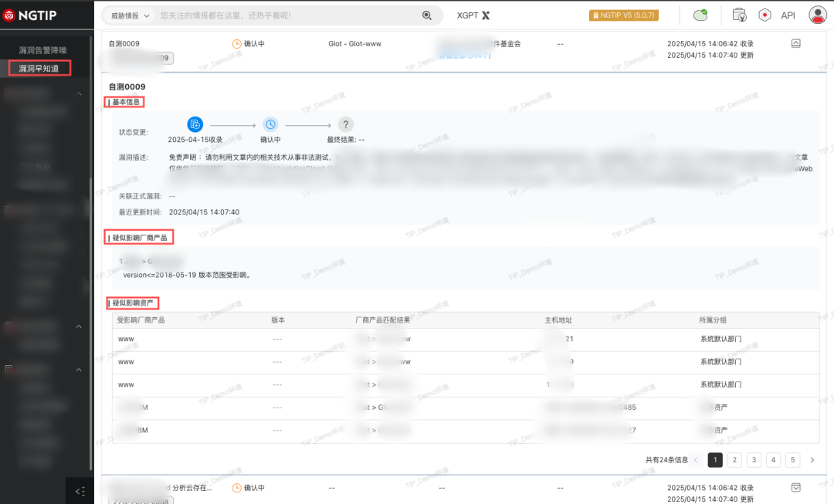Image resolution: width=834 pixels, height=504 pixels.
Task: Open the 威胁情报 dropdown
Action: coord(130,15)
